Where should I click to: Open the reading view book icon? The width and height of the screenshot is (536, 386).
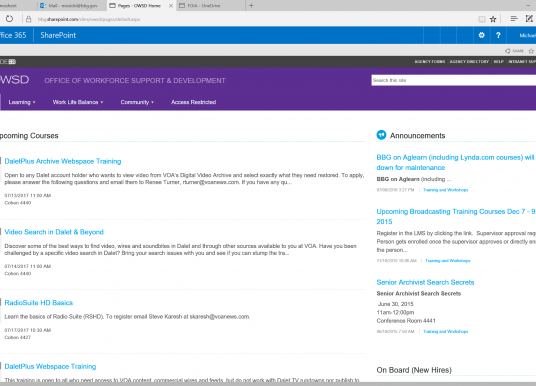(482, 19)
